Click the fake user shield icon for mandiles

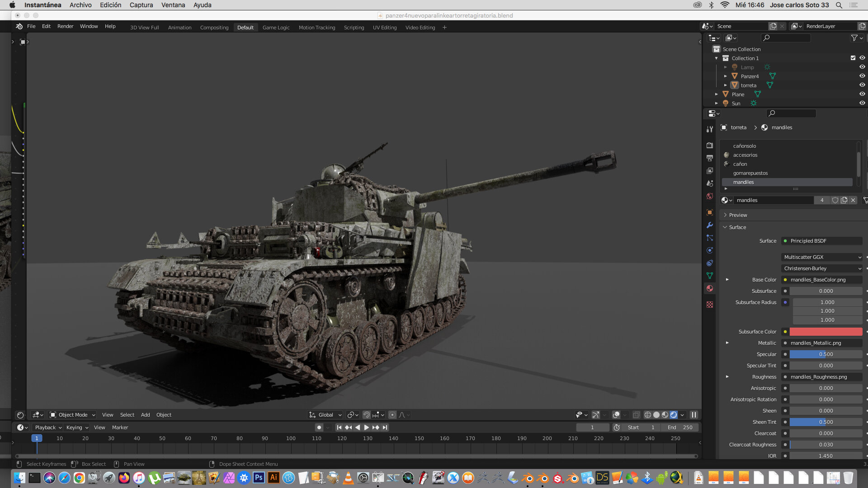[x=835, y=200]
